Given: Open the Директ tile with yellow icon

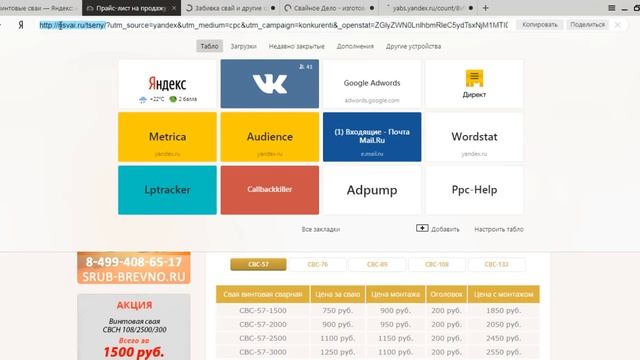Looking at the screenshot, I should click(x=474, y=84).
